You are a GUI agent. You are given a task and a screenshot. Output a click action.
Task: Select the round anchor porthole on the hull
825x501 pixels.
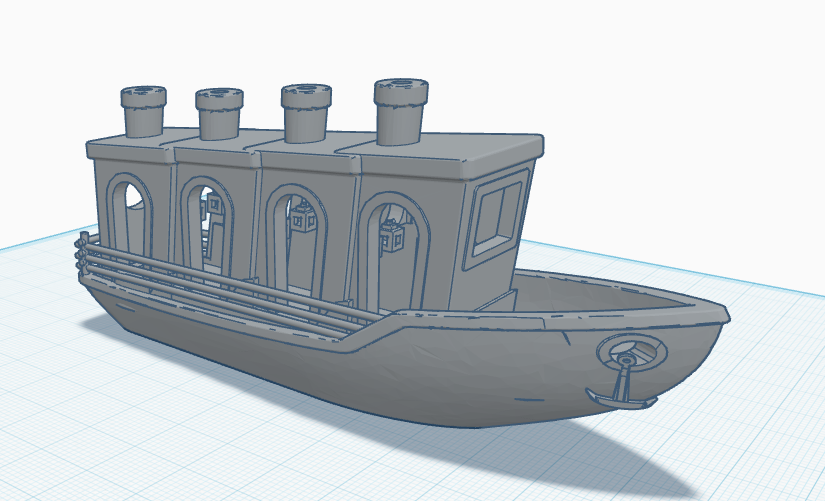tap(631, 351)
